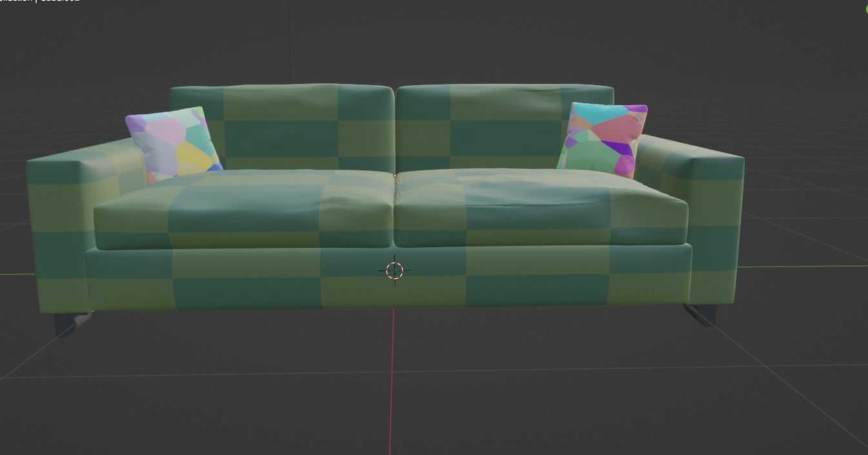Screen dimensions: 868x455
Task: Click the green X-axis line right of the sofa
Action: 807,266
